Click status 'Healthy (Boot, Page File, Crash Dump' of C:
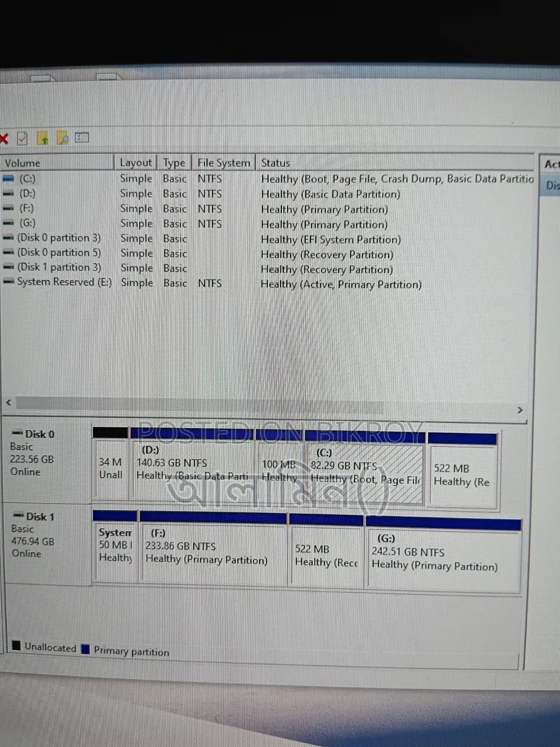Image resolution: width=560 pixels, height=747 pixels. (397, 179)
